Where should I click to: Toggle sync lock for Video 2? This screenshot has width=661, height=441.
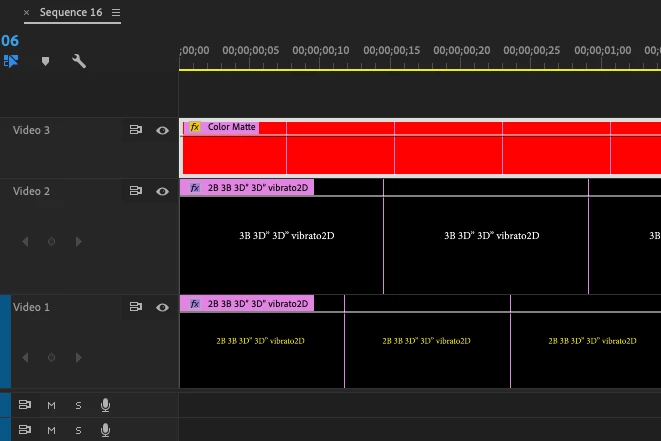tap(135, 191)
